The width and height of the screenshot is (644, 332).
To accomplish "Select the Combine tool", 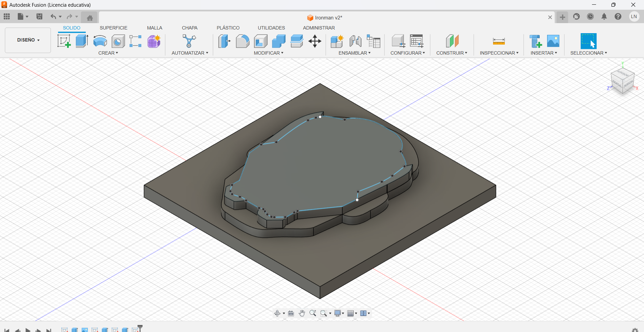I will pos(279,41).
